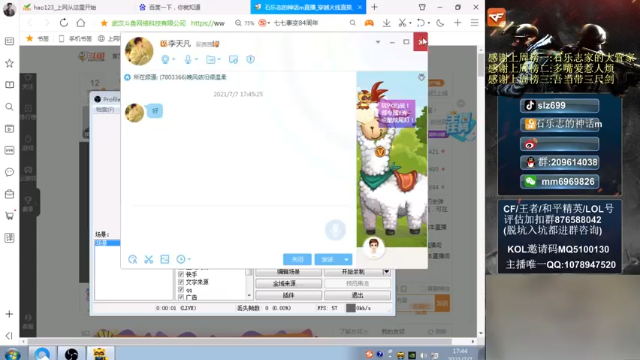This screenshot has height=360, width=640.
Task: Open favorites star in browser left sidebar
Action: (x=9, y=63)
